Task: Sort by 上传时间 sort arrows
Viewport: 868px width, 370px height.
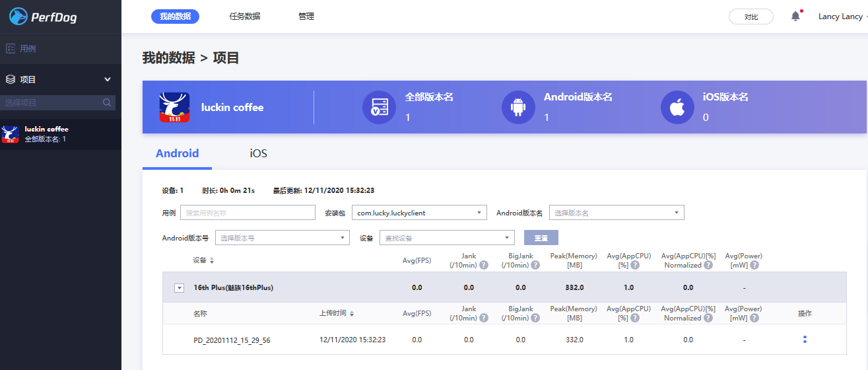Action: (352, 313)
